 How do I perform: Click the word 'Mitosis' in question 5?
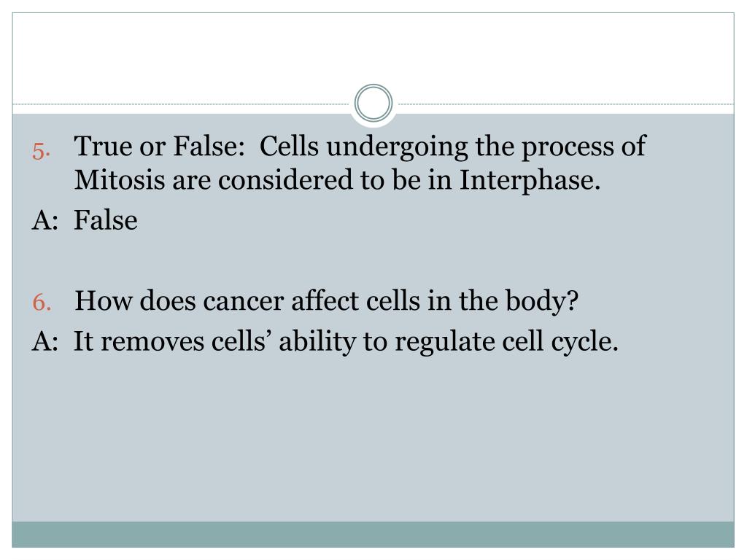coord(119,180)
